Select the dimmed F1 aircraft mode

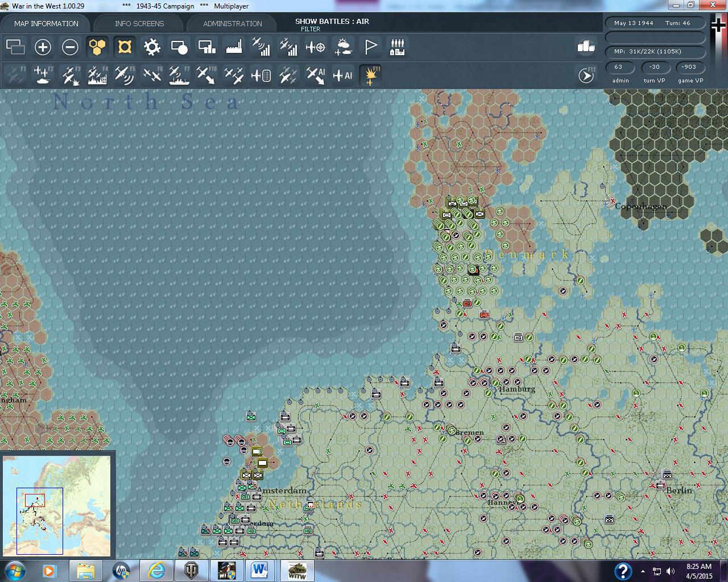(x=15, y=75)
